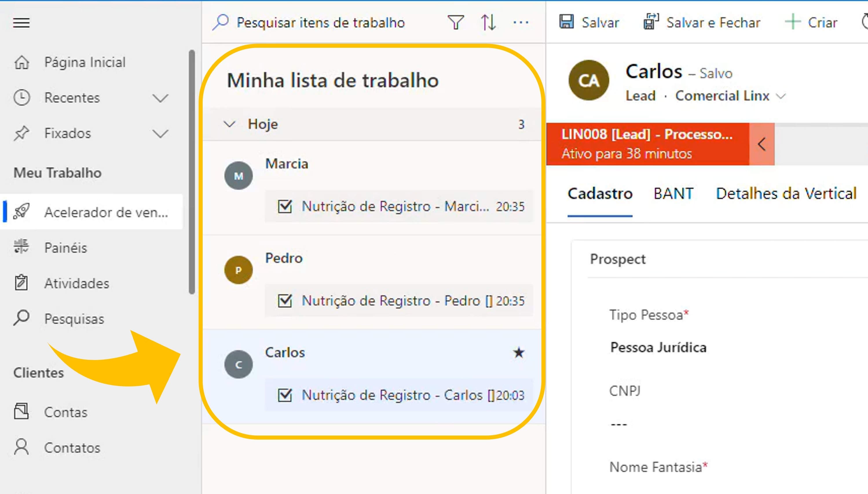
Task: Switch to the BANT tab
Action: click(x=673, y=193)
